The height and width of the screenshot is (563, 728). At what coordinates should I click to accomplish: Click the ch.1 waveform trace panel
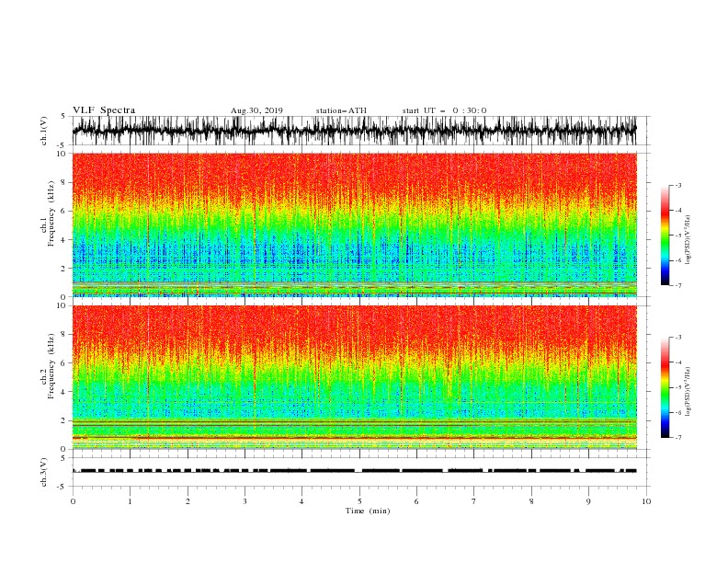[354, 131]
